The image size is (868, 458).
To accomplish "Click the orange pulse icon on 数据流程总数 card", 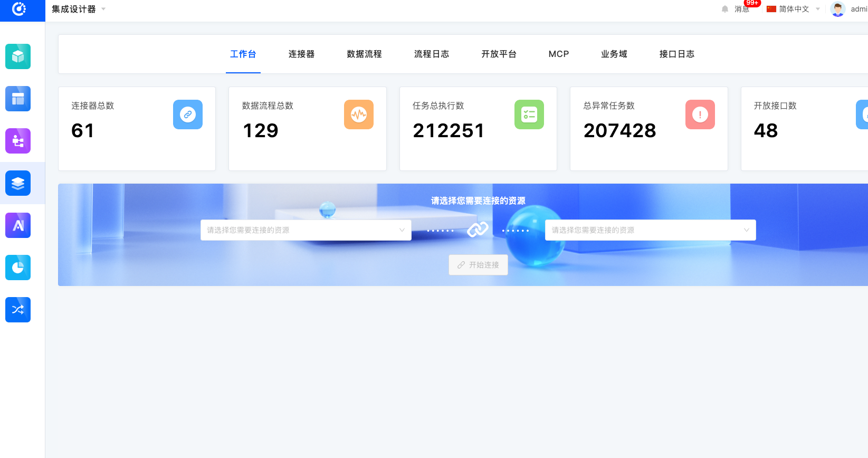I will tap(359, 114).
